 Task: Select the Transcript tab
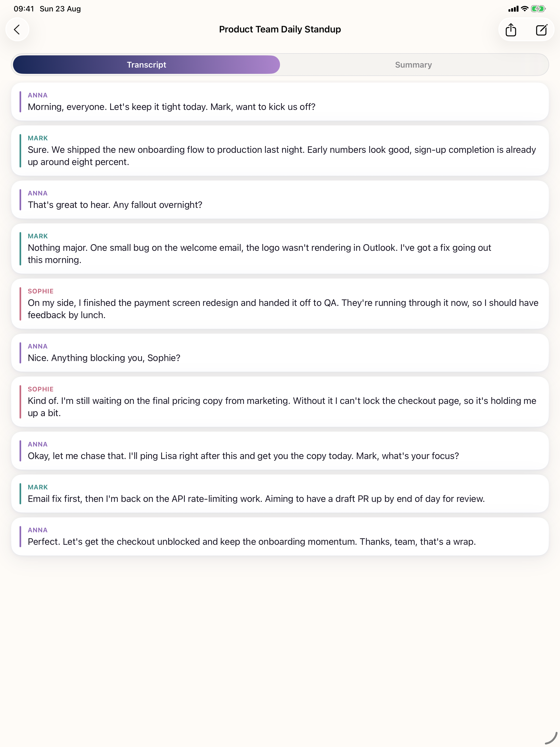tap(147, 65)
